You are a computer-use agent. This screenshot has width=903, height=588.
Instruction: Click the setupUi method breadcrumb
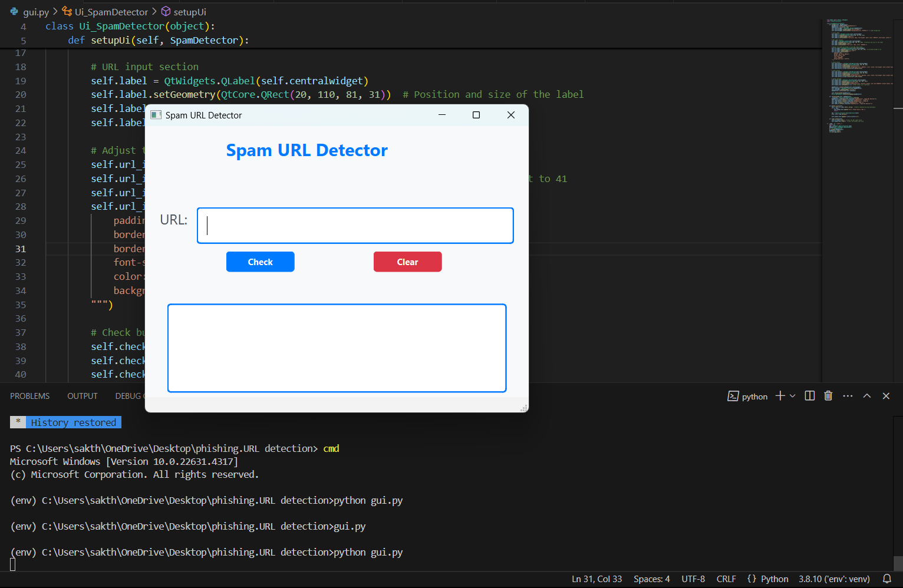tap(189, 12)
